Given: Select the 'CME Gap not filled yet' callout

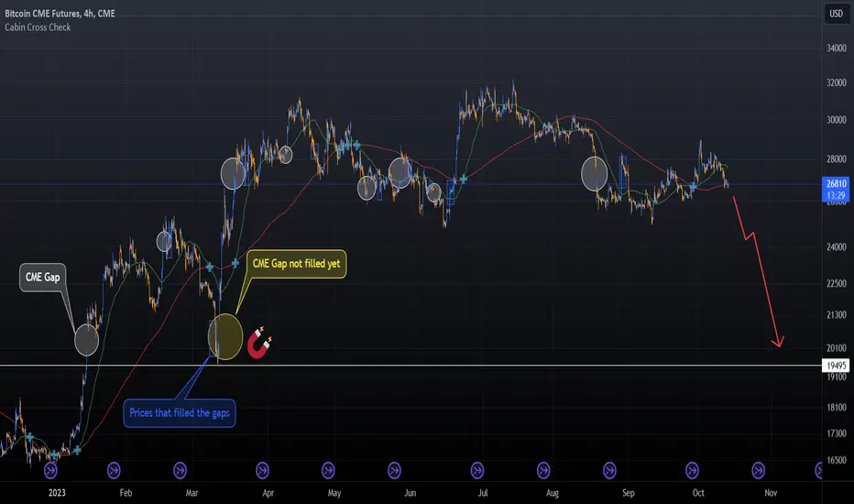Looking at the screenshot, I should pos(296,264).
